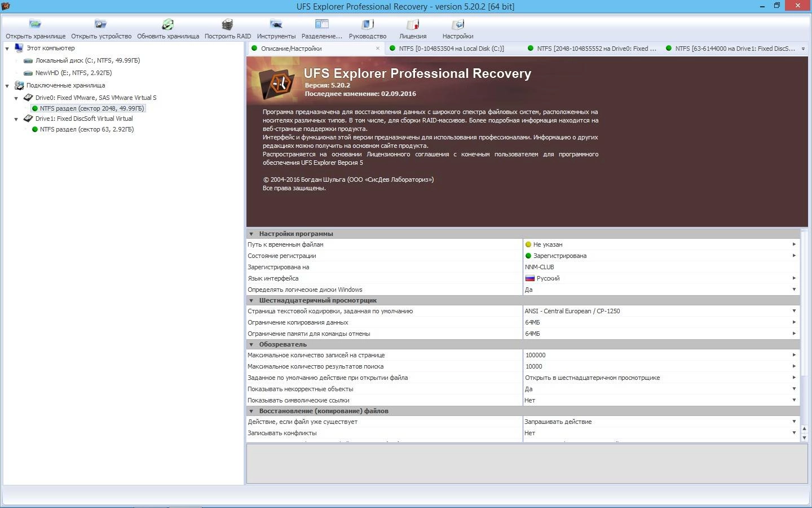The width and height of the screenshot is (812, 508).
Task: Select NewVHD (E:, NTFS, 2.92ГБ)
Action: (73, 73)
